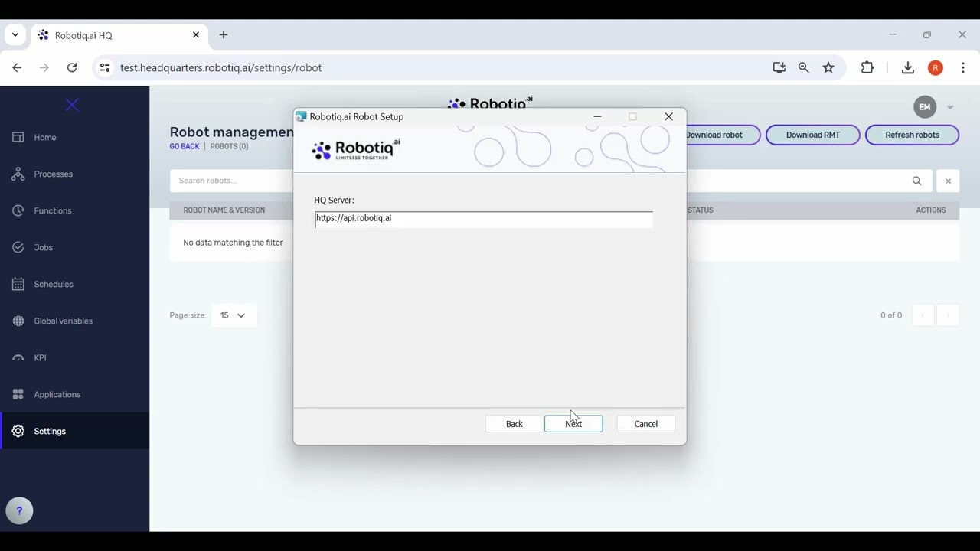Open the help question mark button

click(x=19, y=511)
